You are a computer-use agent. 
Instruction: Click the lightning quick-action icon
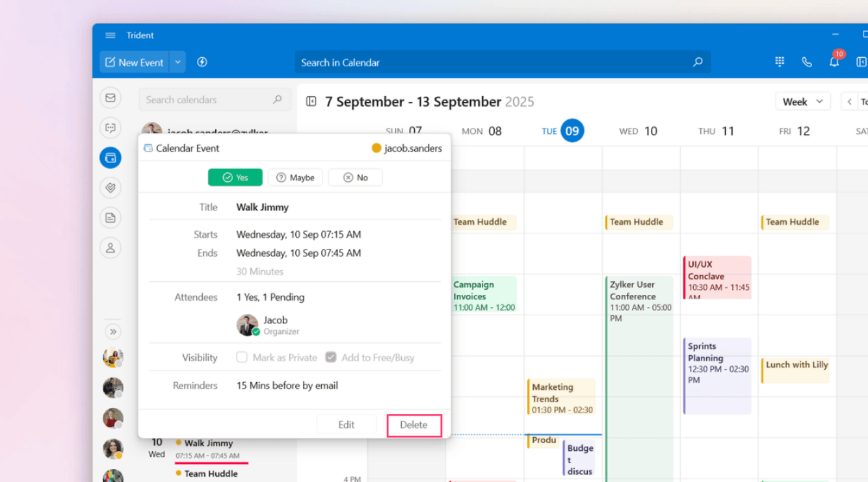click(x=202, y=62)
